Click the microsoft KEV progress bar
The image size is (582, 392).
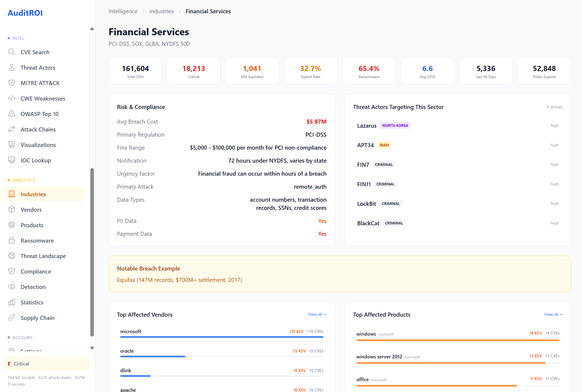click(x=222, y=337)
